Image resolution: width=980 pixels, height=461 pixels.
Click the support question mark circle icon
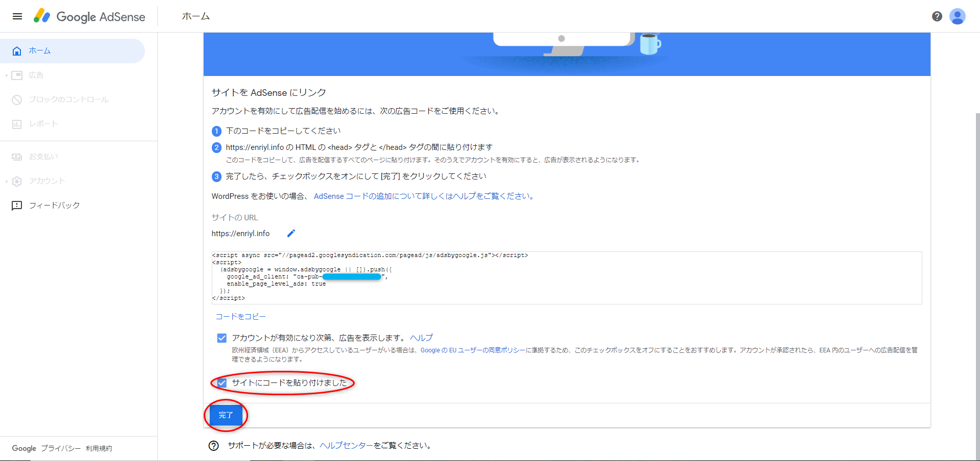[214, 446]
